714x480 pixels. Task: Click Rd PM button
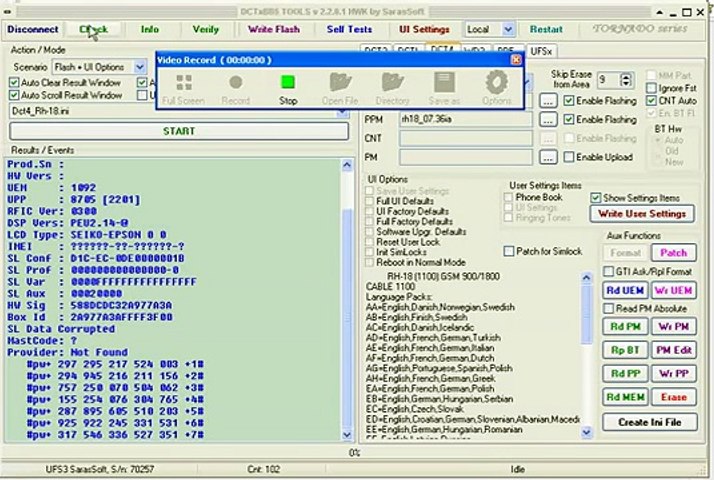(625, 327)
